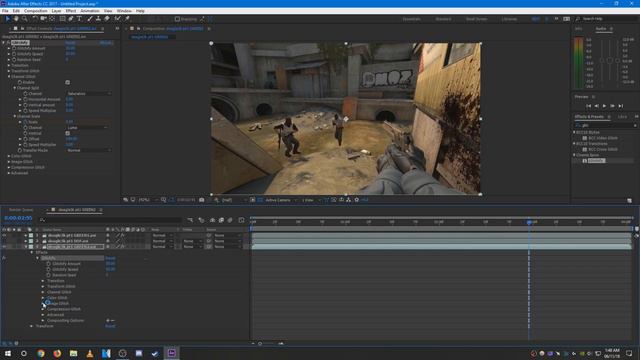
Task: Jump to last frame in Preview panel
Action: point(621,106)
